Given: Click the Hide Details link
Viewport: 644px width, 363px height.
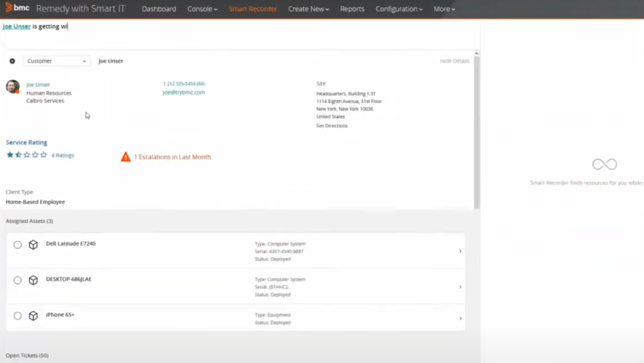Looking at the screenshot, I should [454, 61].
